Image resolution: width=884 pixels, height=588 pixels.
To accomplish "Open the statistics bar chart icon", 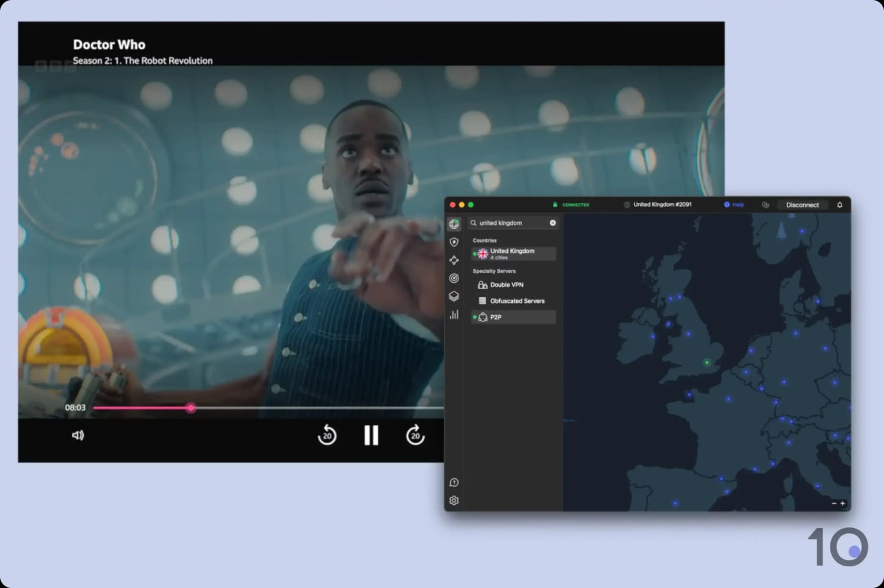I will point(454,315).
